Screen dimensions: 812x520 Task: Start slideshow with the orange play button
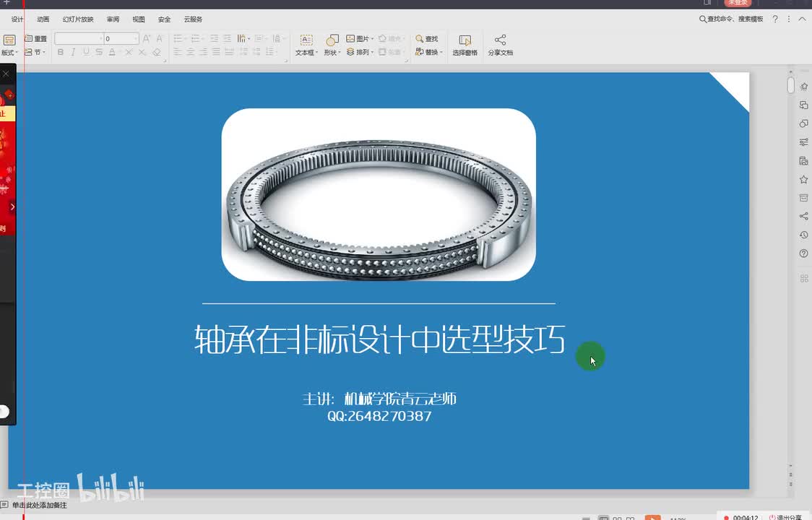652,517
